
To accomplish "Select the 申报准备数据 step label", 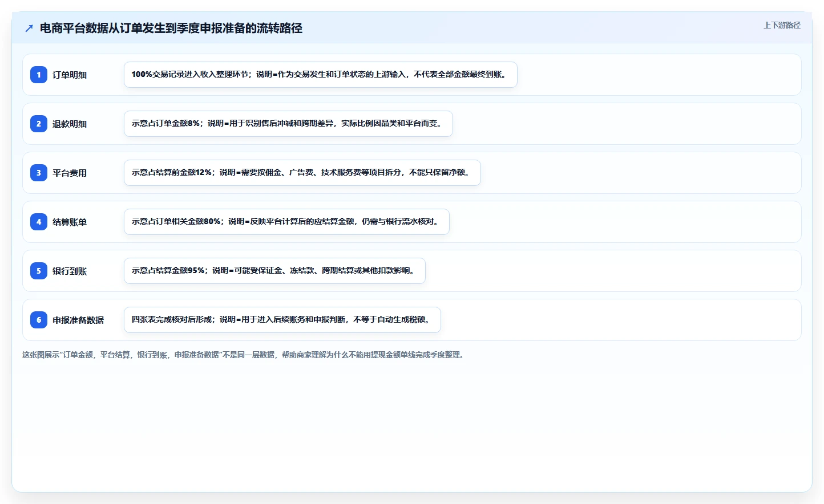I will point(78,320).
